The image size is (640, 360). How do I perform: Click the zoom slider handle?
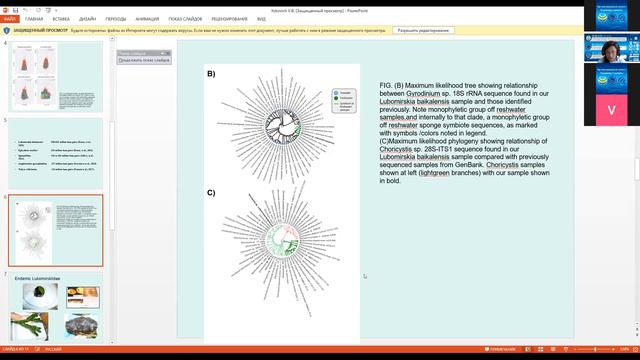click(x=595, y=349)
